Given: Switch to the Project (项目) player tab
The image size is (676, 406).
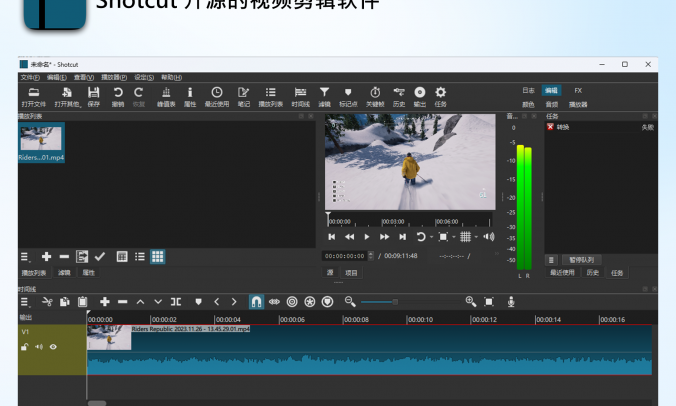Looking at the screenshot, I should tap(351, 273).
